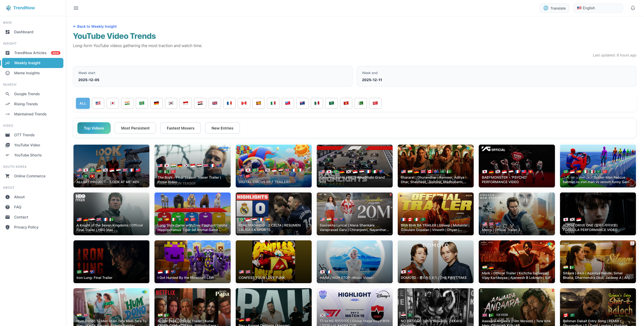Open the Iron Lung: Final Trailer thumbnail

111,262
